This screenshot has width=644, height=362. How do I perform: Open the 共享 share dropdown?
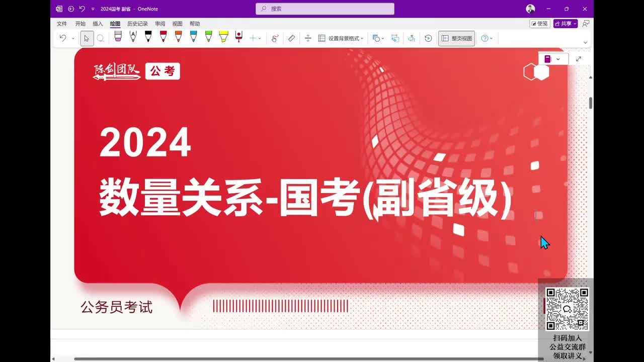(566, 24)
